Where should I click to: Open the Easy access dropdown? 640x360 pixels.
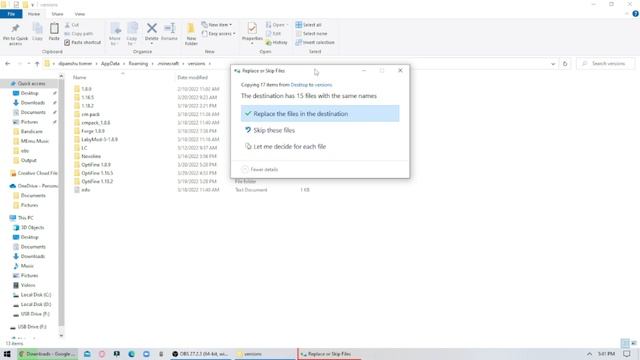coord(218,33)
